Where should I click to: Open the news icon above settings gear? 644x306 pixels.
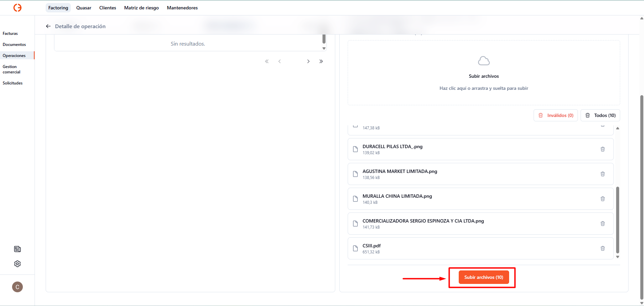(x=17, y=249)
